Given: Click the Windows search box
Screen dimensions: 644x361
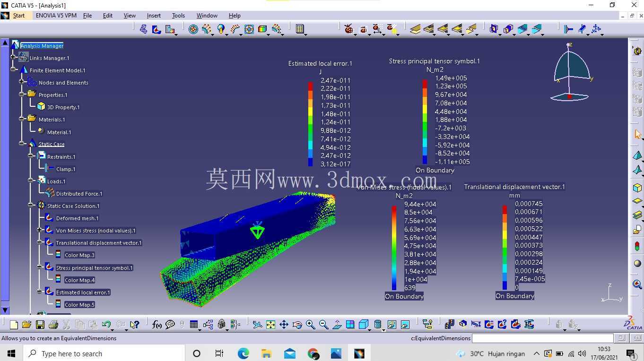Looking at the screenshot, I should coord(104,353).
